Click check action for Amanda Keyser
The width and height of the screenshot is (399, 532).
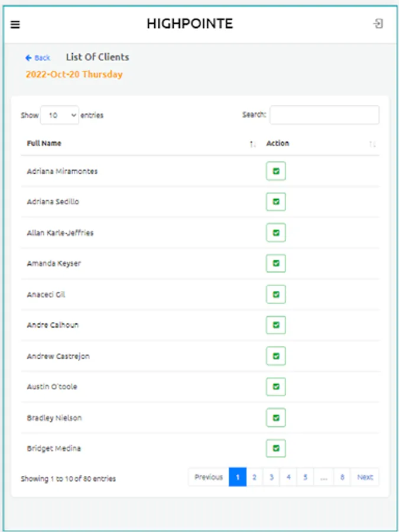[276, 264]
